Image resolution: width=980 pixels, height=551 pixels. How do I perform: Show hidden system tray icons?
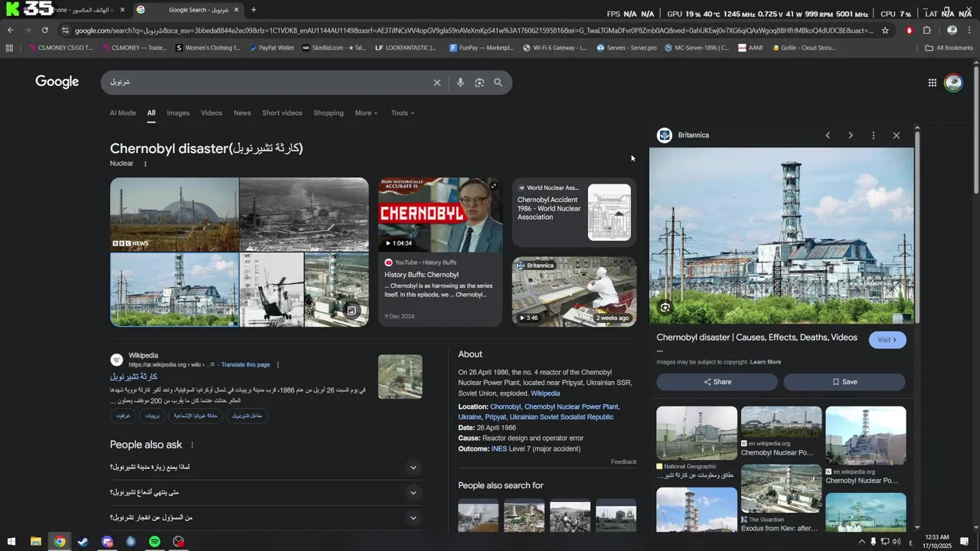point(862,542)
